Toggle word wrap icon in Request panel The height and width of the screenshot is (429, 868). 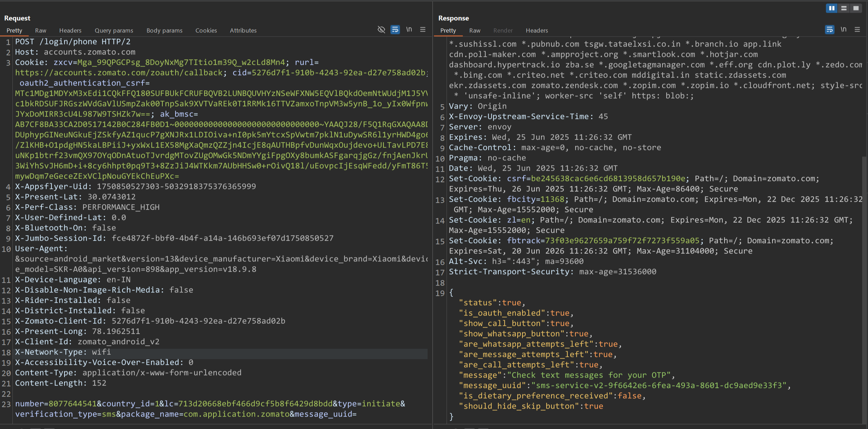pyautogui.click(x=395, y=30)
